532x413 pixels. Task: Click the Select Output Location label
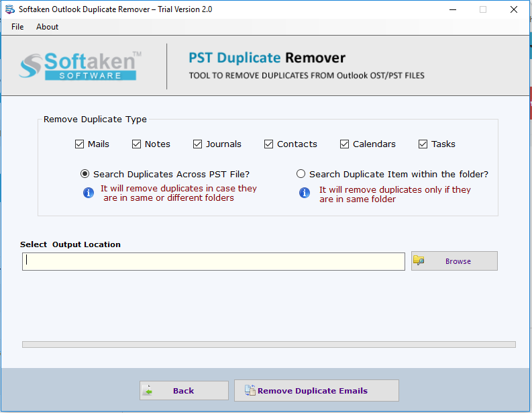(x=70, y=244)
